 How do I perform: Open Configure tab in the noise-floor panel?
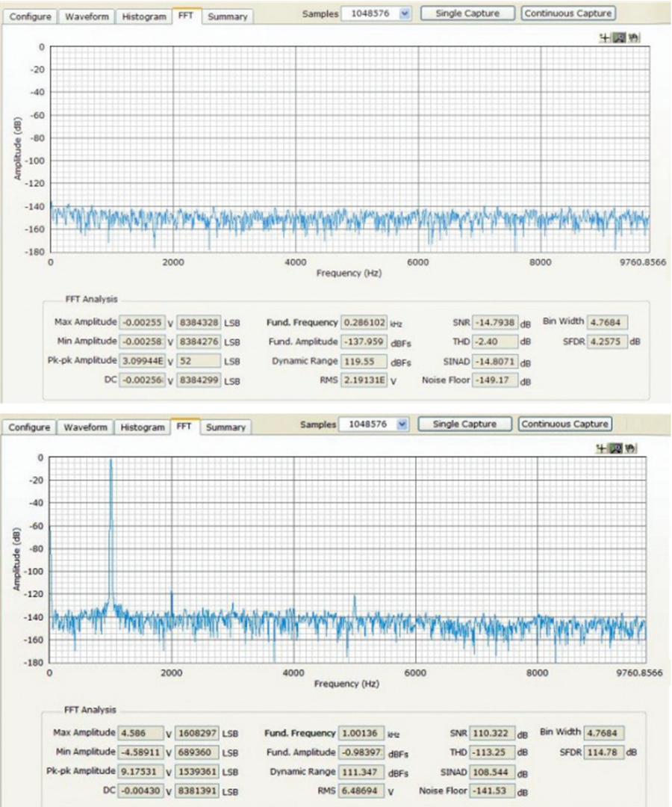click(30, 16)
